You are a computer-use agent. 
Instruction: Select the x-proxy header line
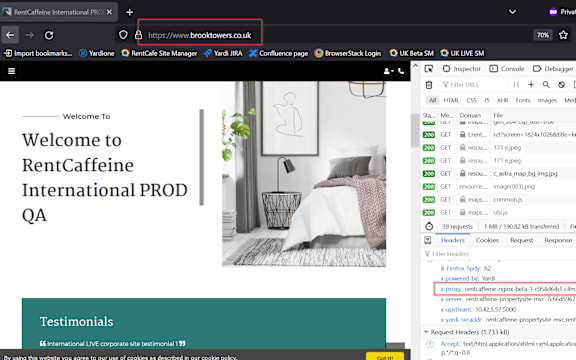click(508, 289)
